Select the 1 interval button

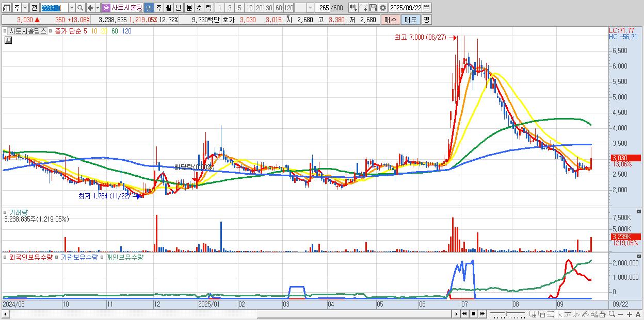point(219,8)
